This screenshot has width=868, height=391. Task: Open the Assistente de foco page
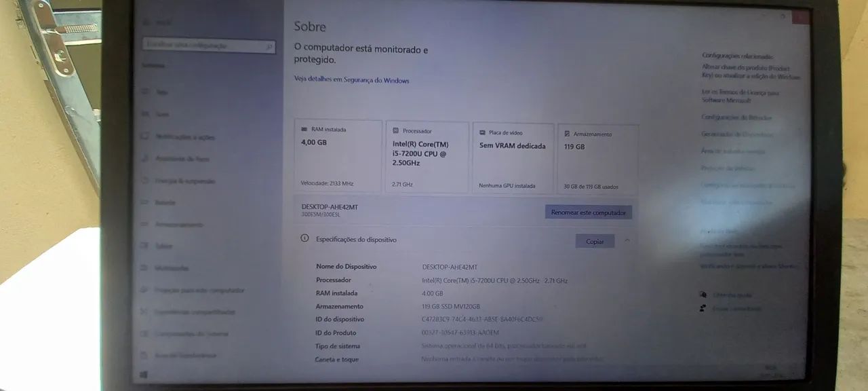[182, 159]
